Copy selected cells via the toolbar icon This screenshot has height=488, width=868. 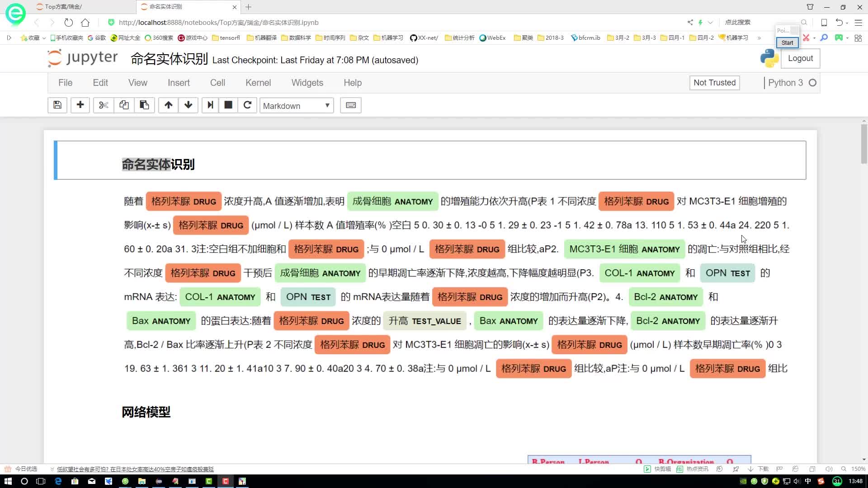tap(124, 105)
